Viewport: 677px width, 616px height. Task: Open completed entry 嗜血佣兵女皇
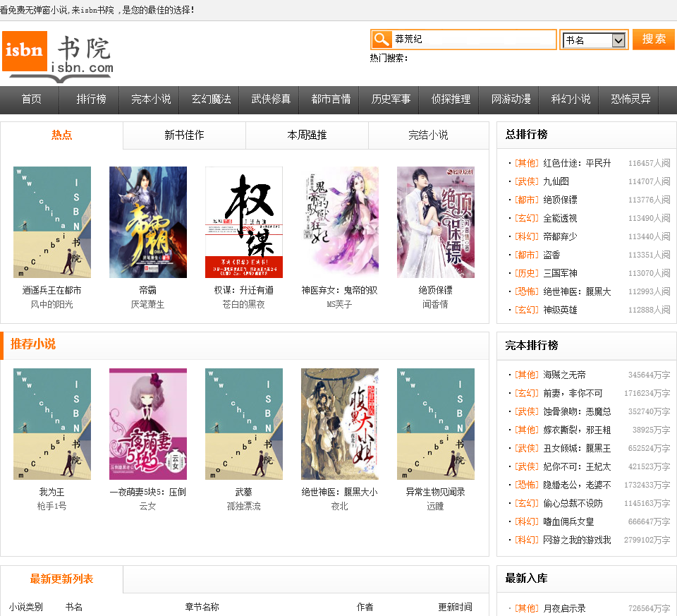[568, 522]
